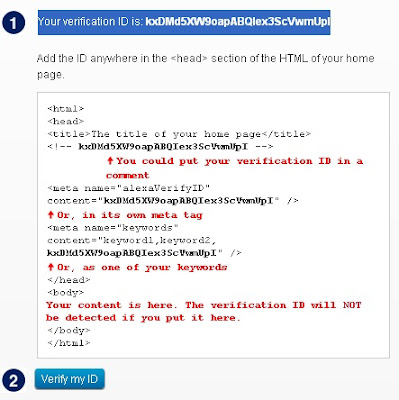Viewport: 399px width, 400px height.
Task: Click 'You could put your verification ID' note
Action: point(235,168)
